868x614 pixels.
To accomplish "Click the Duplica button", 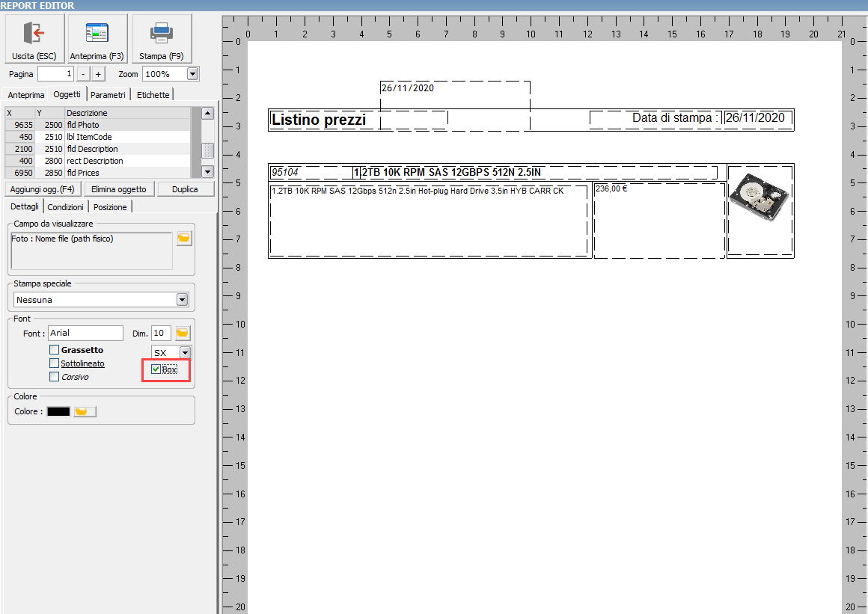I will click(185, 189).
